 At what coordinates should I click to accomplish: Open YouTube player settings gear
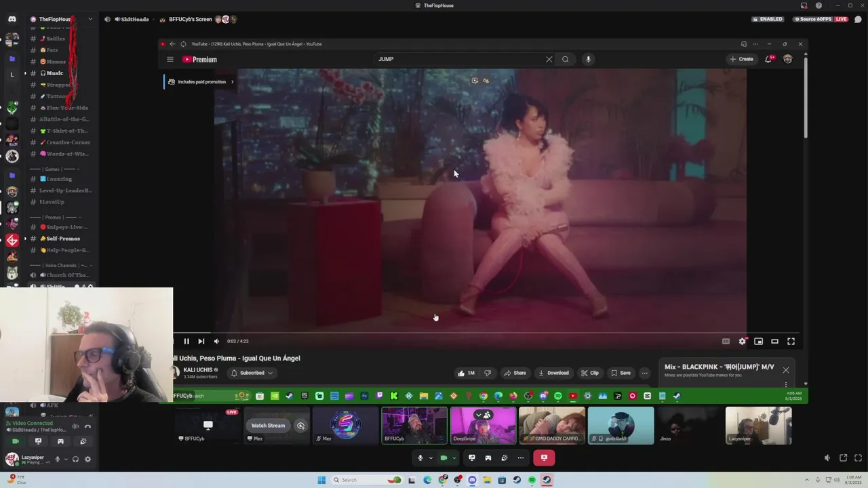(742, 341)
